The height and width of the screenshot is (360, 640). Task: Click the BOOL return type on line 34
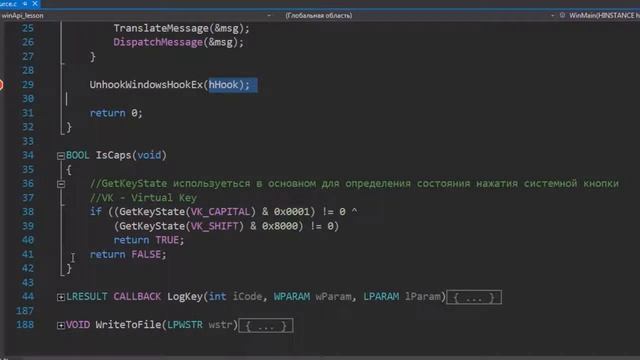[x=78, y=155]
